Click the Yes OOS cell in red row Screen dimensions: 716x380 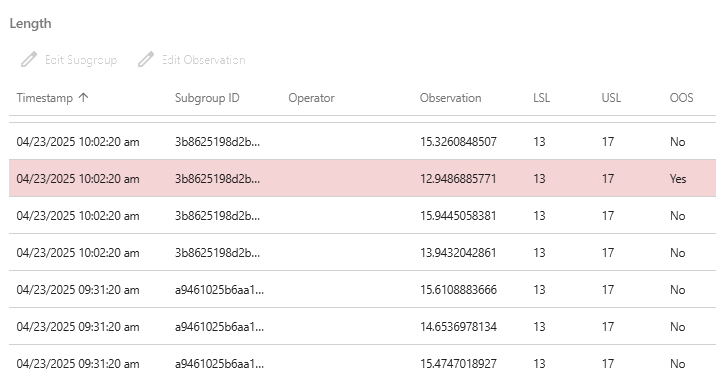pos(678,179)
